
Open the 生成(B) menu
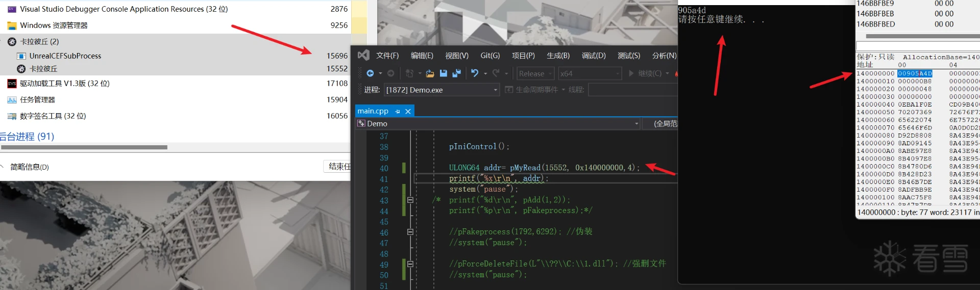click(x=558, y=56)
